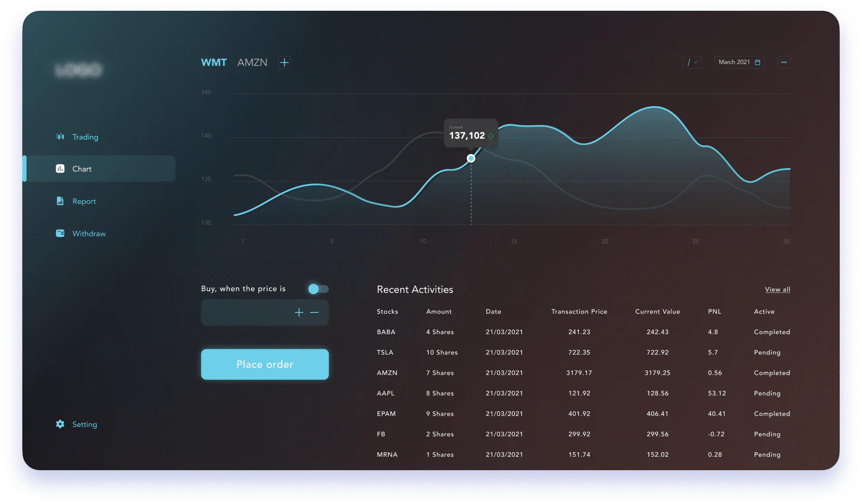This screenshot has height=504, width=862.
Task: Click the Amount column header
Action: click(439, 312)
